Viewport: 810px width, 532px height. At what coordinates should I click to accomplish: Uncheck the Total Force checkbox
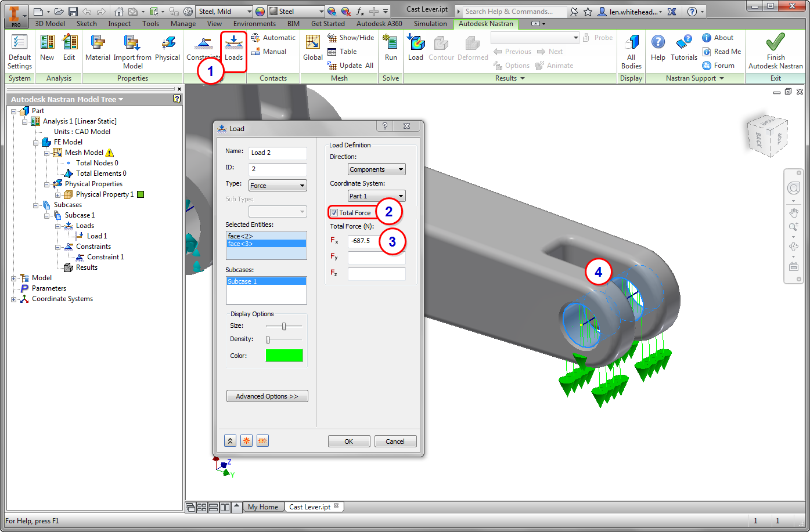[334, 213]
